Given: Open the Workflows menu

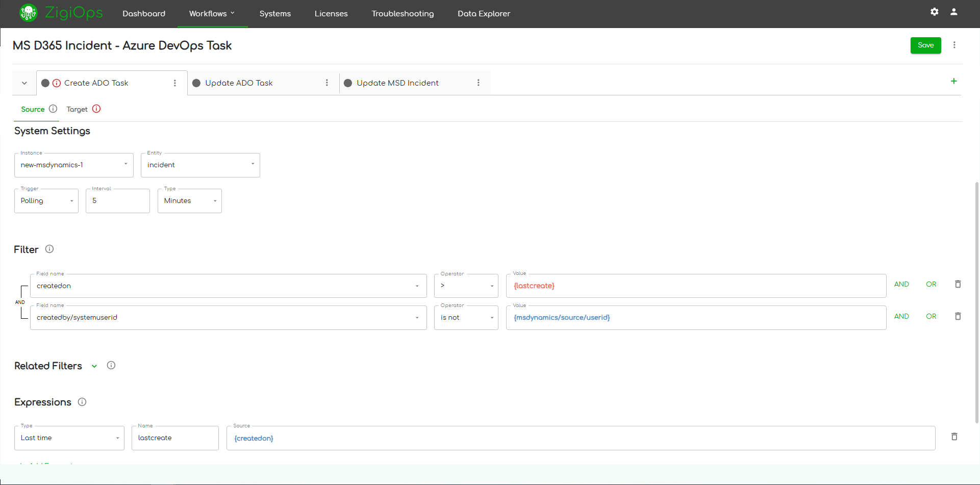Looking at the screenshot, I should tap(212, 13).
